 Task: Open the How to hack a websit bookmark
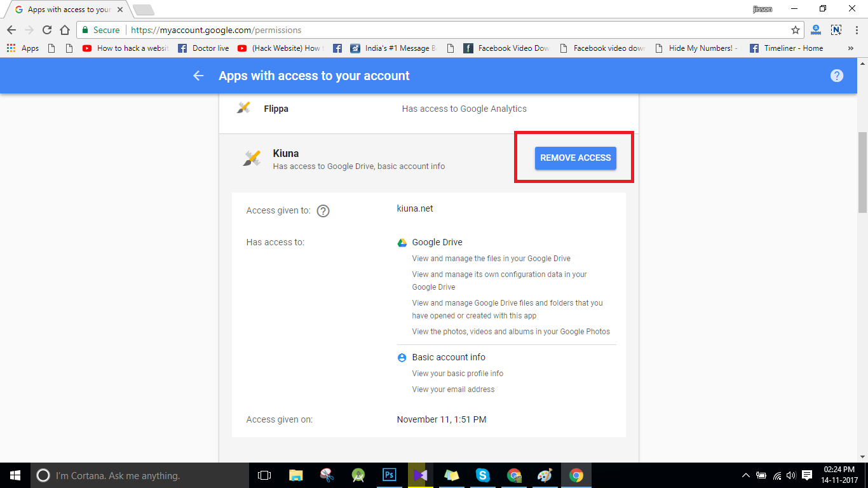125,48
